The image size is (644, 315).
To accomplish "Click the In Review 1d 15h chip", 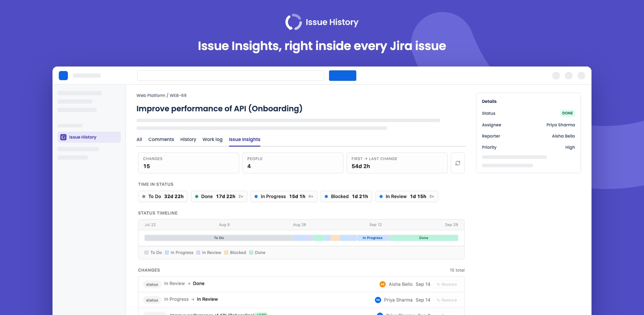I will click(407, 196).
